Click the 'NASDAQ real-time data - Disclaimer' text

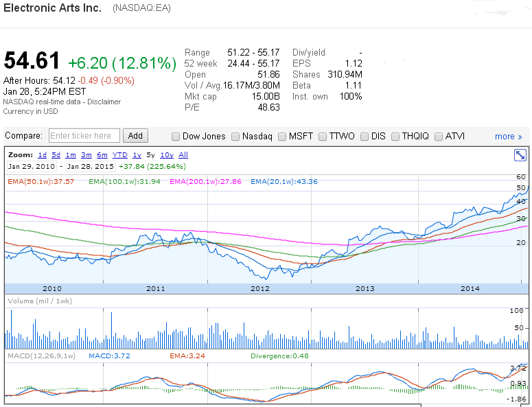point(62,102)
